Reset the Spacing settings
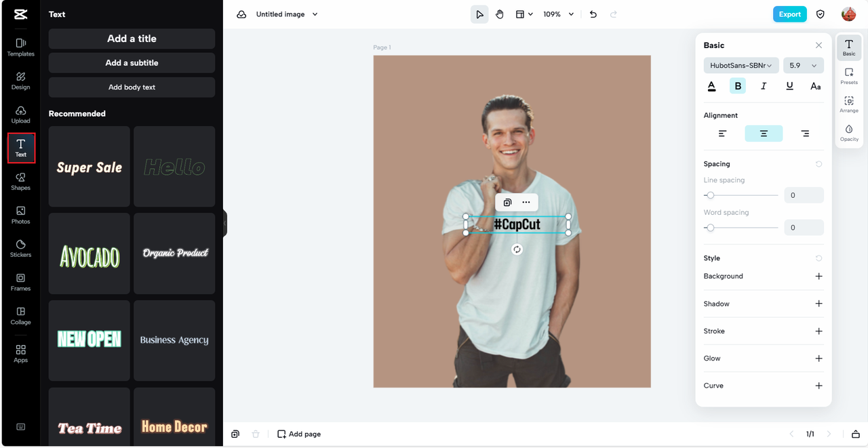 [818, 164]
